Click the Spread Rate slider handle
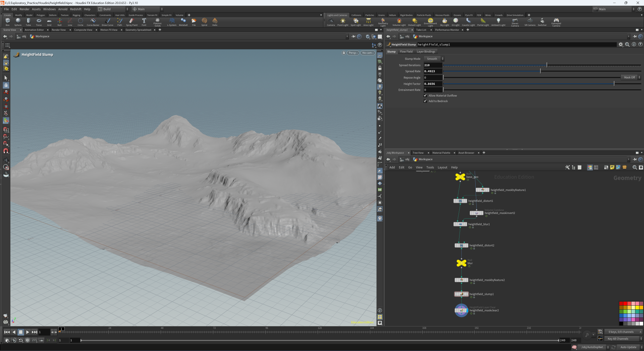644x351 pixels. 540,71
